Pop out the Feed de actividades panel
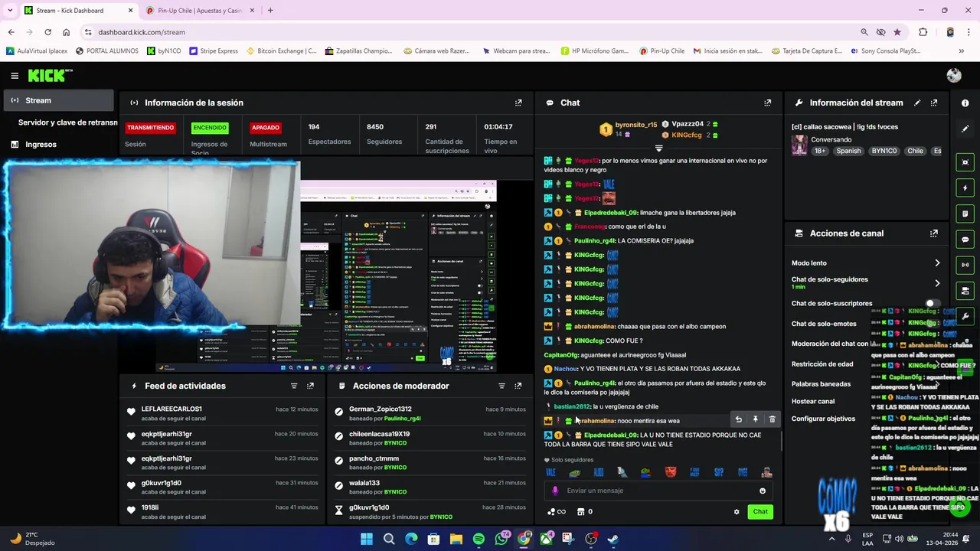Screen dimensions: 980x551 point(310,386)
